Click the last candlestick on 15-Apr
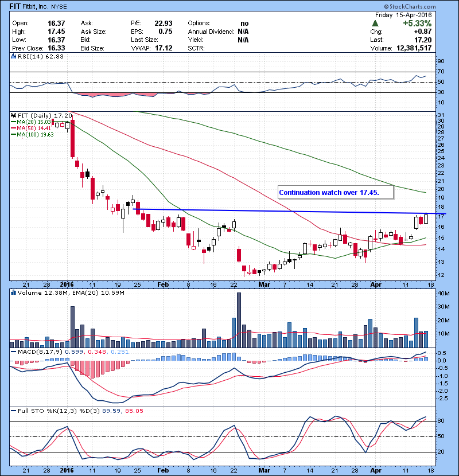Viewport: 459px width, 476px height. [x=426, y=219]
